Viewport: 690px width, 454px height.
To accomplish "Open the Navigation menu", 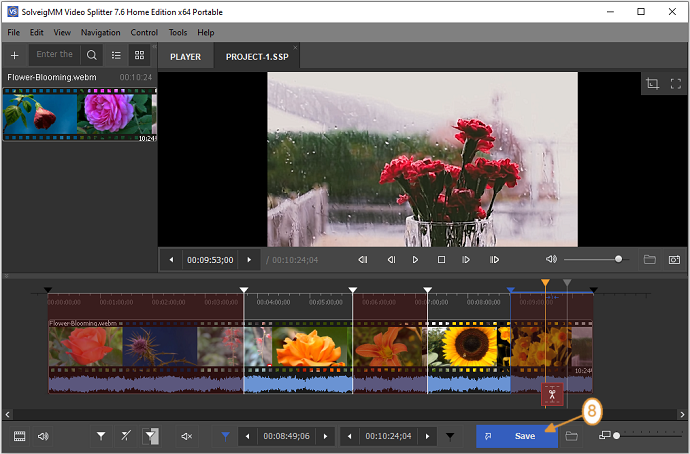I will [x=100, y=33].
